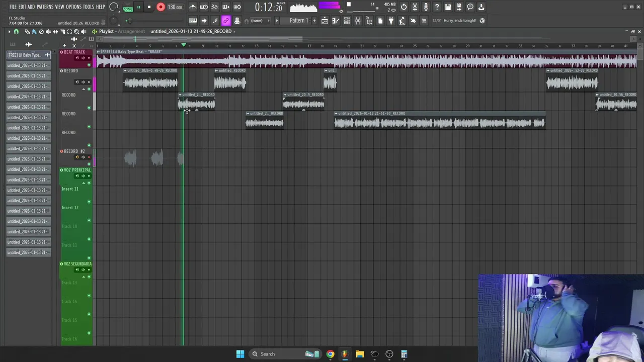The image size is (644, 362).
Task: Toggle loop recording icon
Action: (237, 7)
